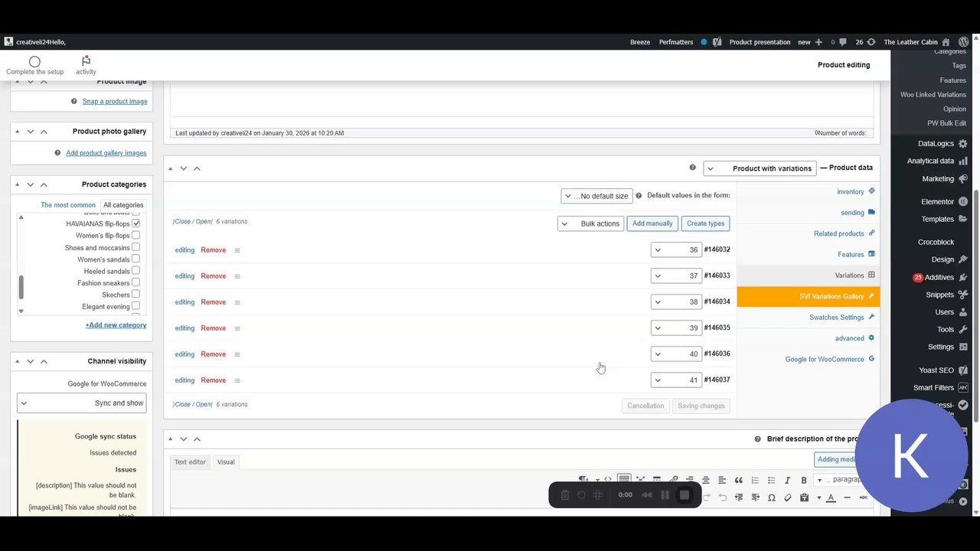
Task: Check the Fashion sneakers category
Action: click(136, 282)
